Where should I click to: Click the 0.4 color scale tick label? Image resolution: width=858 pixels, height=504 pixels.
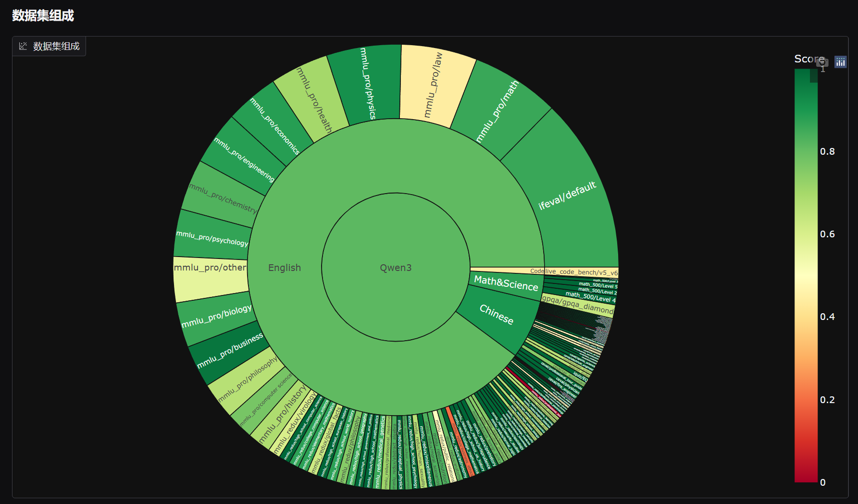point(827,317)
